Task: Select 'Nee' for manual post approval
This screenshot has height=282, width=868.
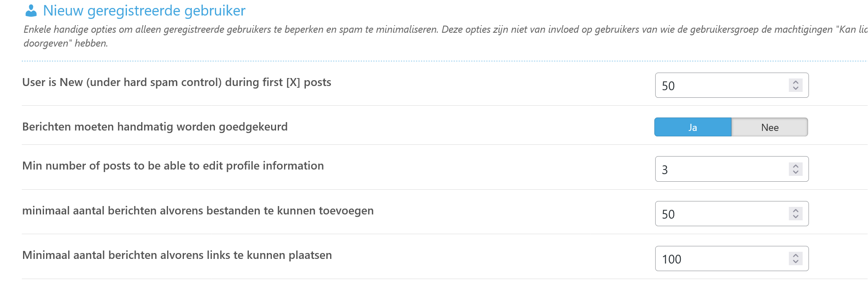Action: (770, 127)
